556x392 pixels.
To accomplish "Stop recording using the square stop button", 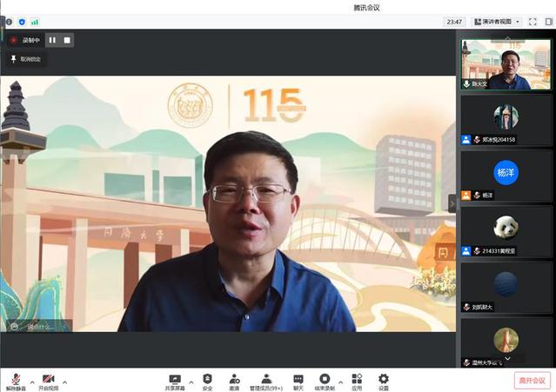I will click(67, 40).
